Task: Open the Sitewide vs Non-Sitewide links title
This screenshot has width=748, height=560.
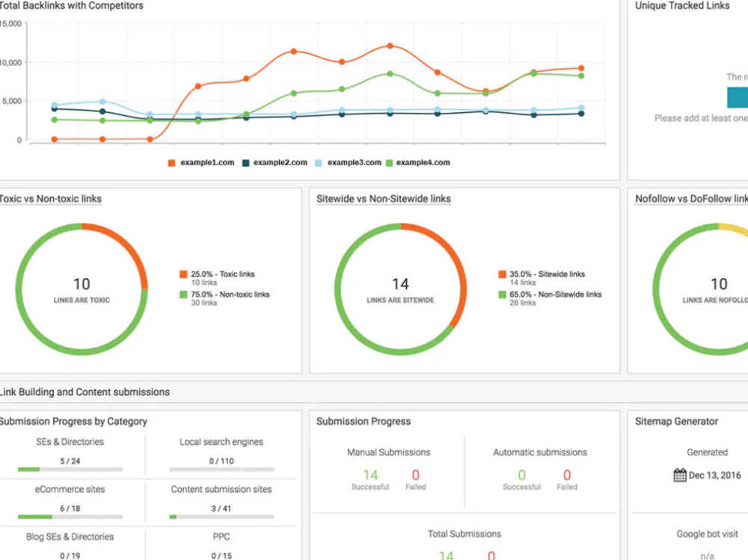Action: 384,199
